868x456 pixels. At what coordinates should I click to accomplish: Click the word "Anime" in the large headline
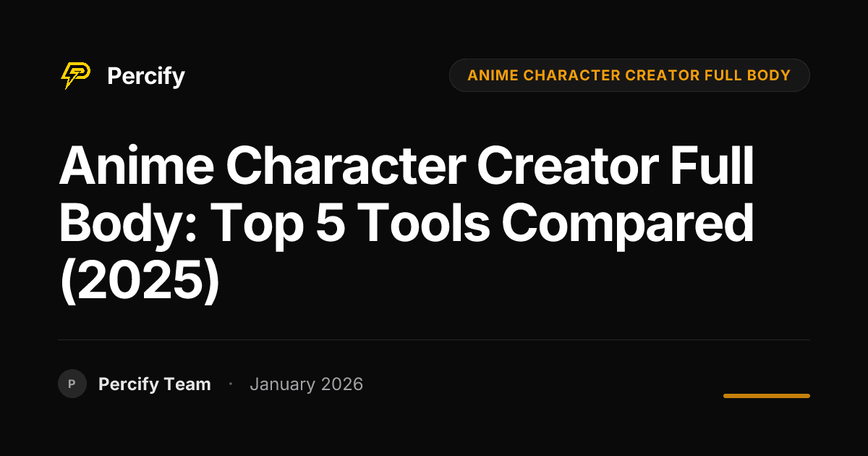coord(135,166)
